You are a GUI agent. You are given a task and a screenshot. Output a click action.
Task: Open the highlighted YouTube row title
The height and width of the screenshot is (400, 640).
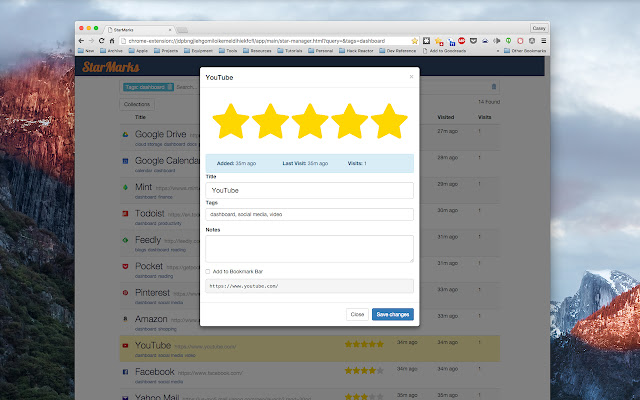pyautogui.click(x=153, y=345)
